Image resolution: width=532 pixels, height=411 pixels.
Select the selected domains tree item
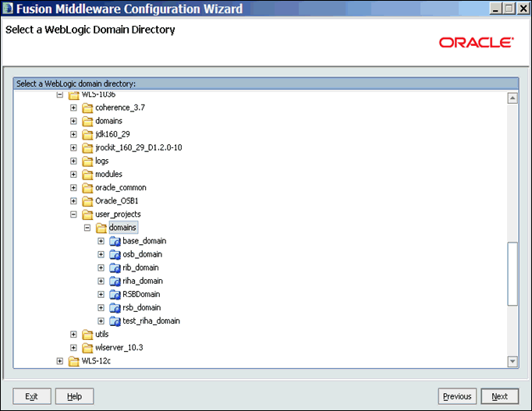[122, 228]
